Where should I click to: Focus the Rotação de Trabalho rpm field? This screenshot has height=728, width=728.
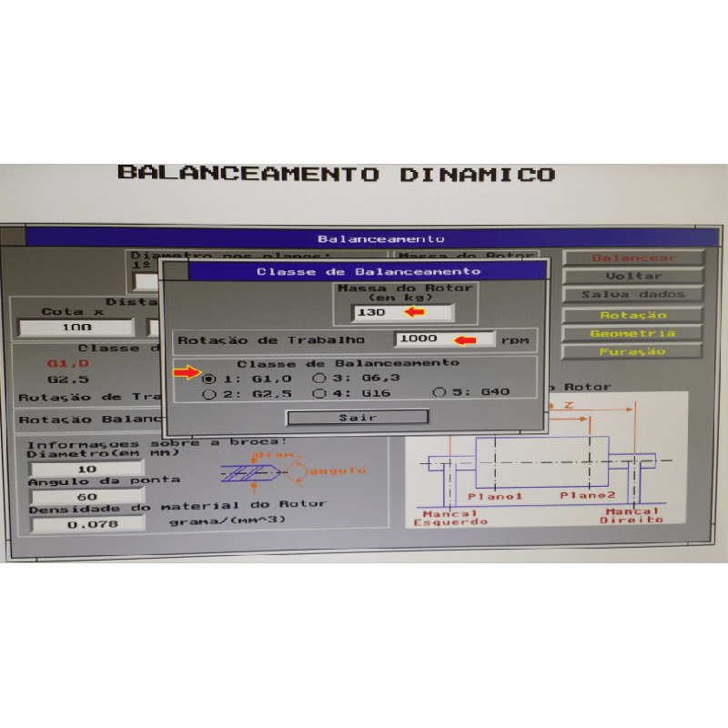point(444,339)
